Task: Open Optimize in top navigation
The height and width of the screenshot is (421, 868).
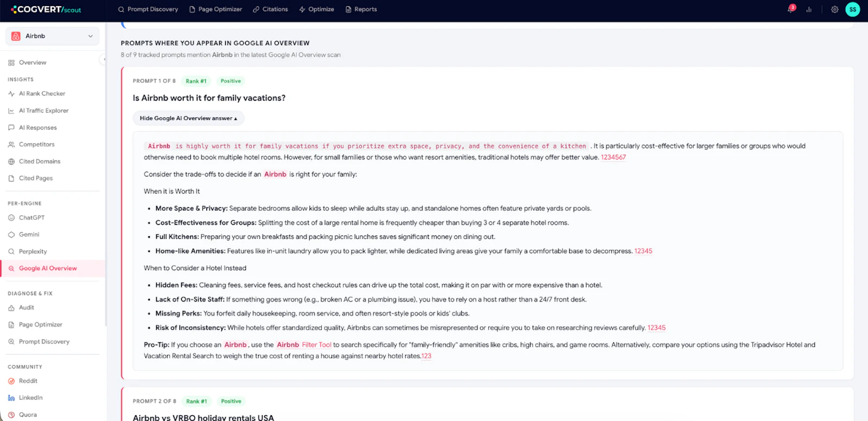Action: [317, 9]
